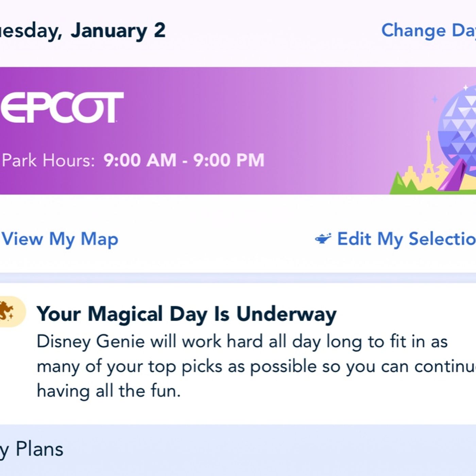Open the My Plans section header
The image size is (476, 476).
point(238,449)
